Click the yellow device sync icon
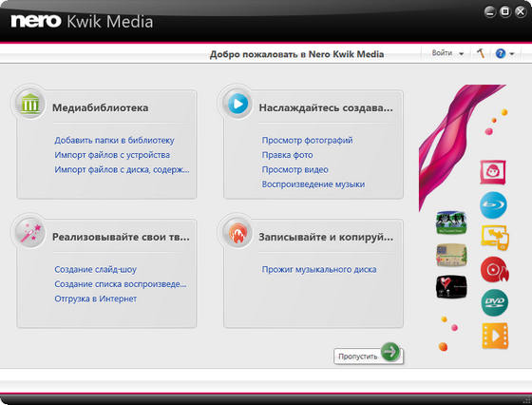 495,238
